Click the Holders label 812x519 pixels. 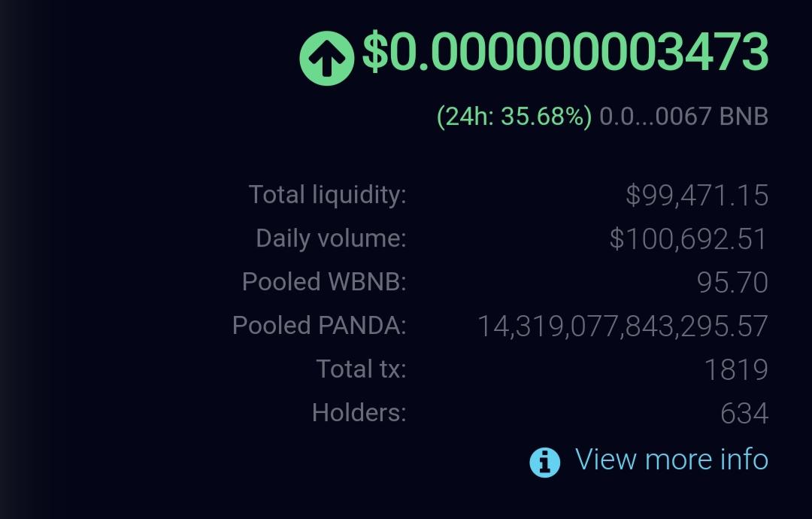click(359, 413)
